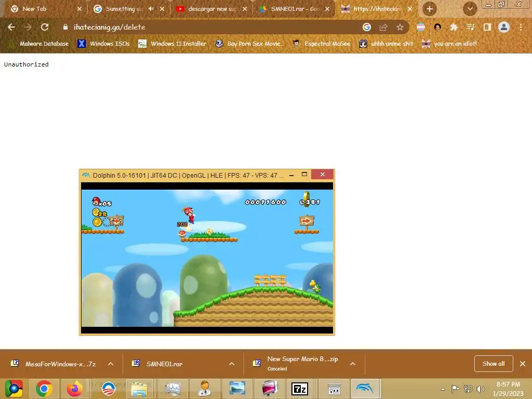Open a new tab with plus button
Screen dimensions: 532x399
click(430, 9)
